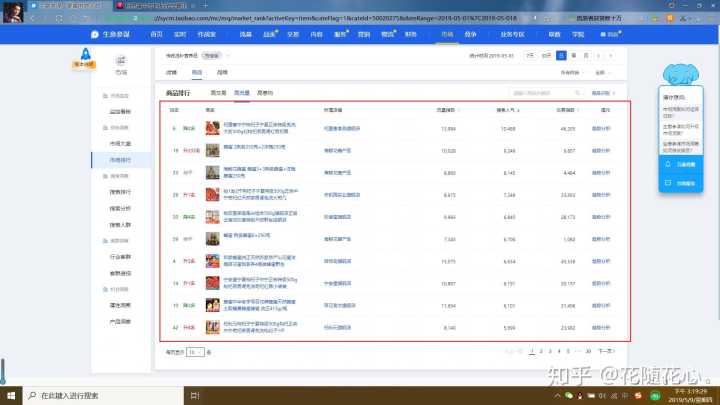Click the 下一页 pagination button
Viewport: 720px width, 405px height.
point(606,352)
